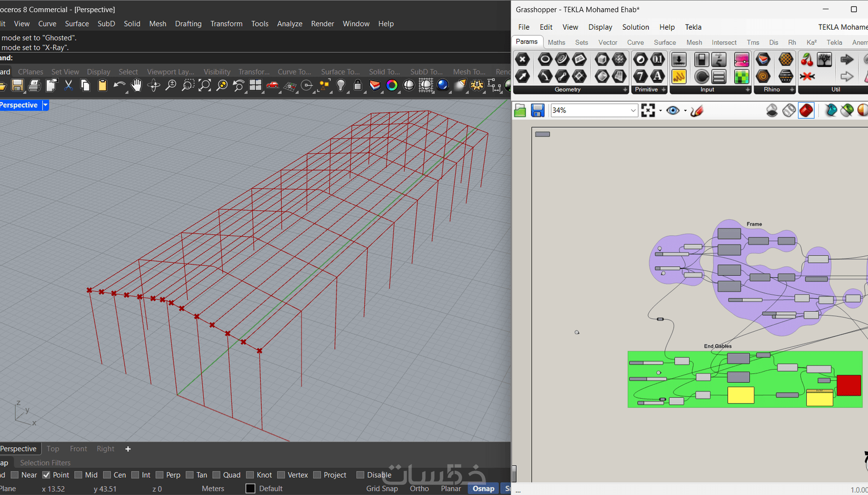The width and height of the screenshot is (868, 495).
Task: Select the red shaded preview mode icon
Action: [x=806, y=110]
